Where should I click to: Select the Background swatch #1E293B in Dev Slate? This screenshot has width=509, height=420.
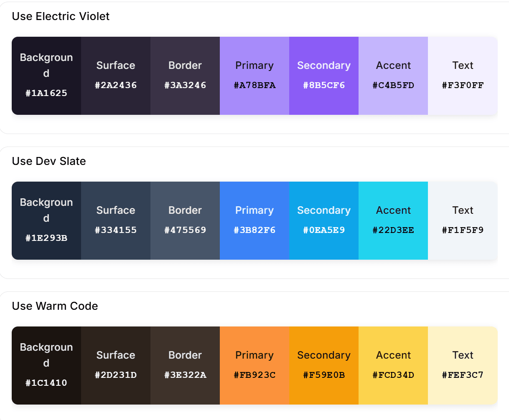(46, 220)
